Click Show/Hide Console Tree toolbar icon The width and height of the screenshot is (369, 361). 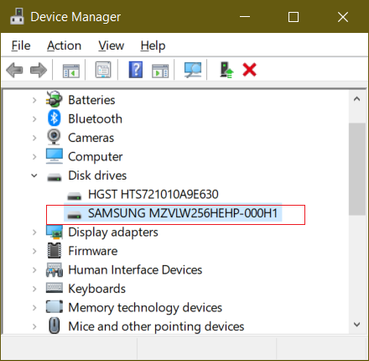71,70
